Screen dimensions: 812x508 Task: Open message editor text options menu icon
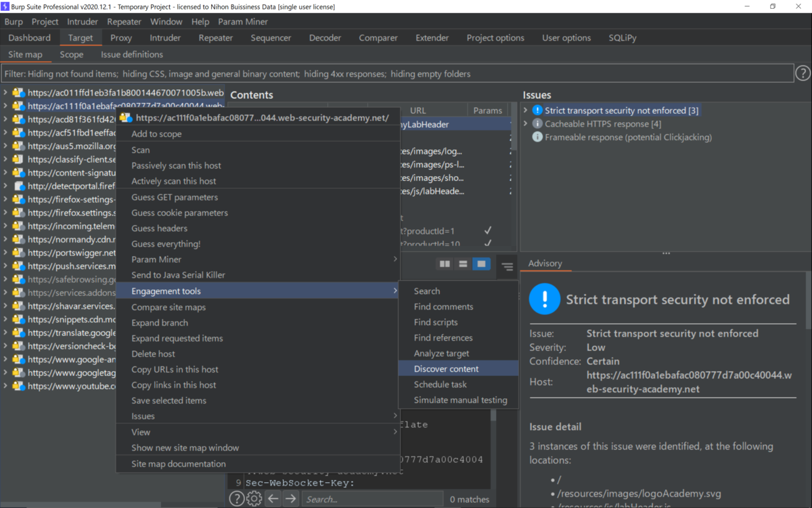(507, 267)
